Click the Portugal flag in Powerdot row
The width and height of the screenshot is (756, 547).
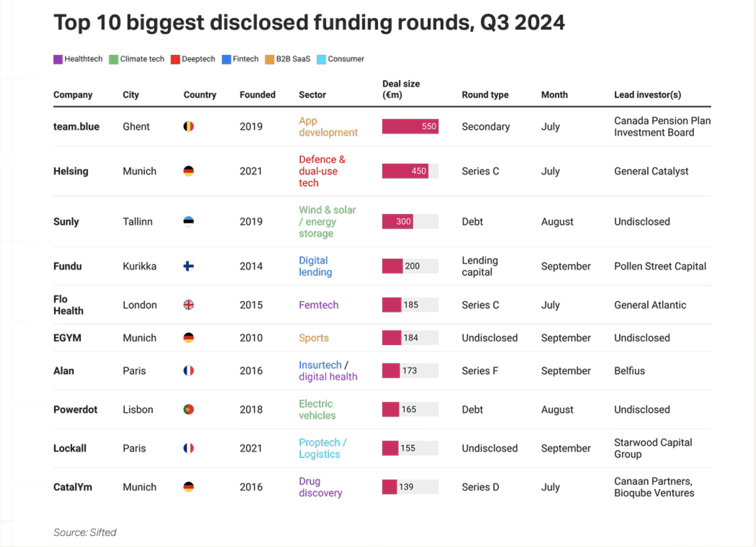pos(188,410)
